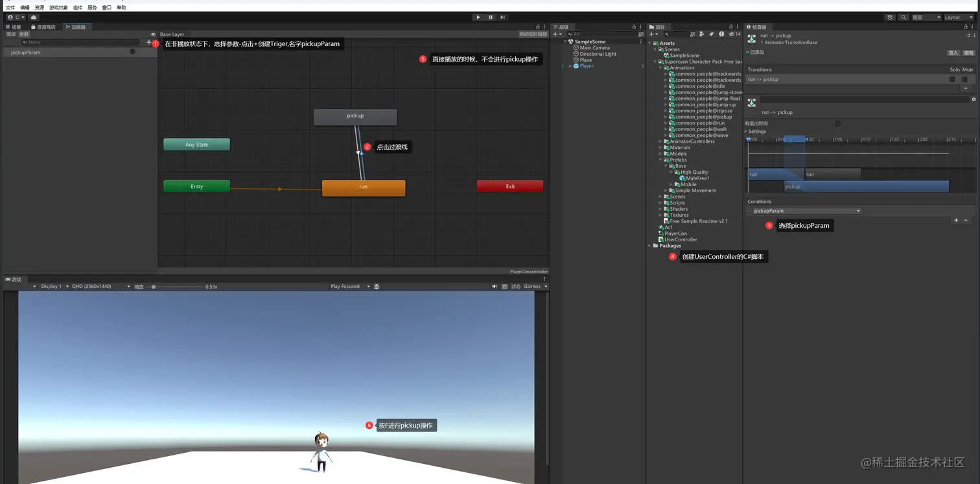Advance one frame with the step button

click(x=502, y=18)
